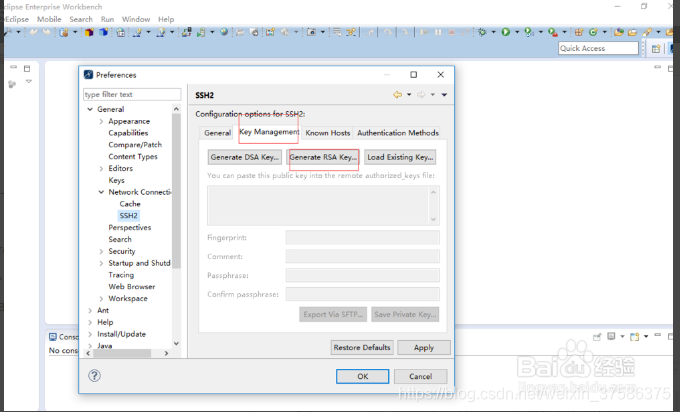This screenshot has height=412, width=680.
Task: Expand the Editors tree node
Action: click(x=101, y=168)
